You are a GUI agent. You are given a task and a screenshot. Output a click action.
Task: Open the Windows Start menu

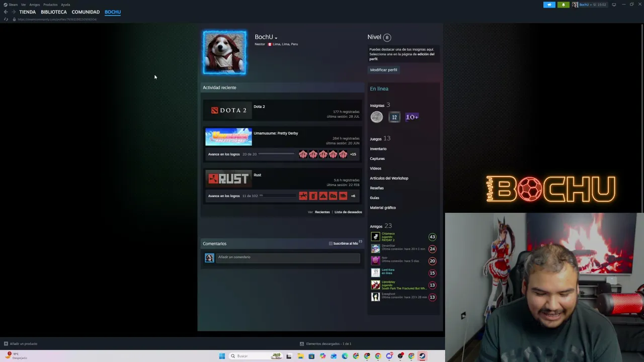[x=222, y=356]
